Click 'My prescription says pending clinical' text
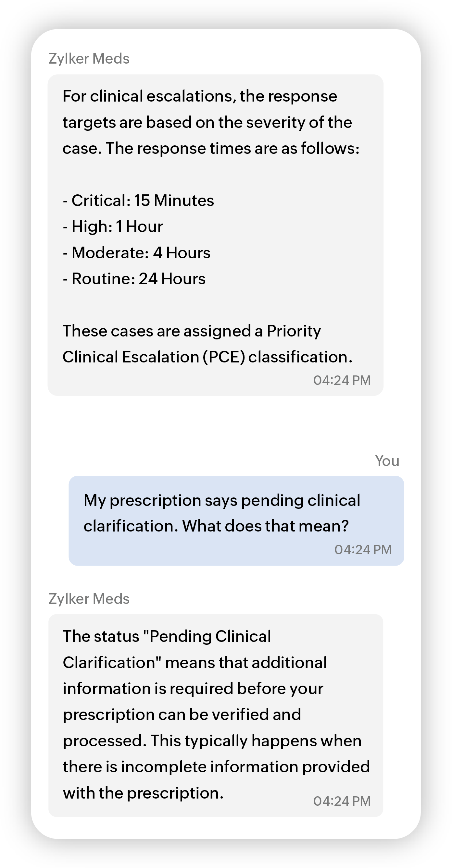452x868 pixels. click(222, 500)
